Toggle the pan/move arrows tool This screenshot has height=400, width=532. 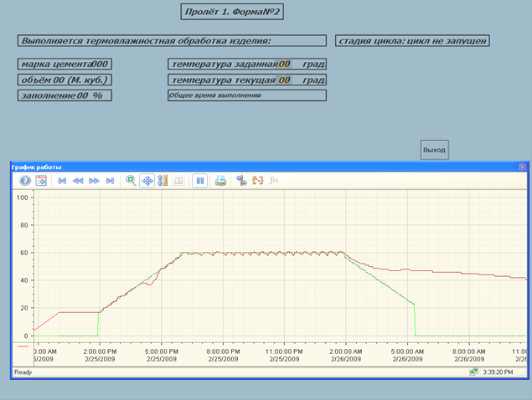(147, 181)
